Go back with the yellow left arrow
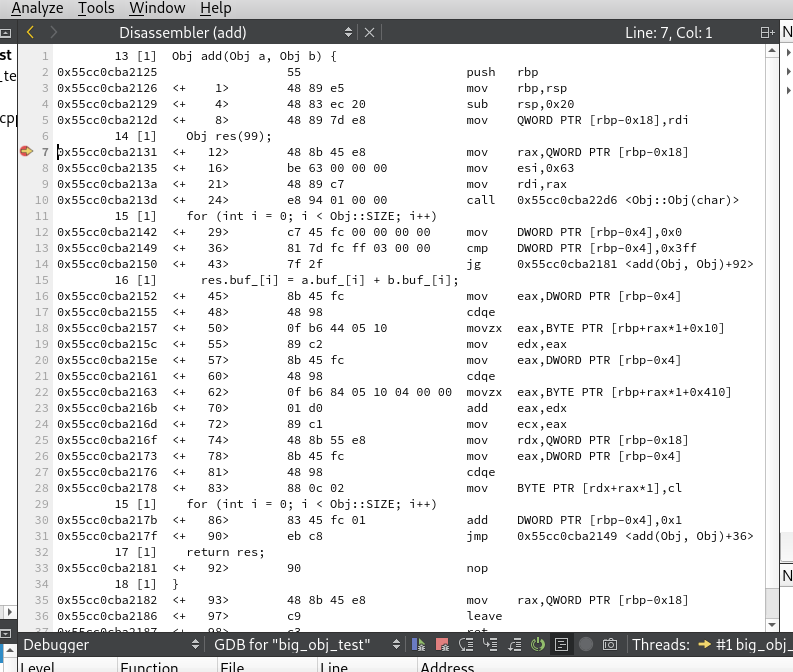 tap(30, 32)
